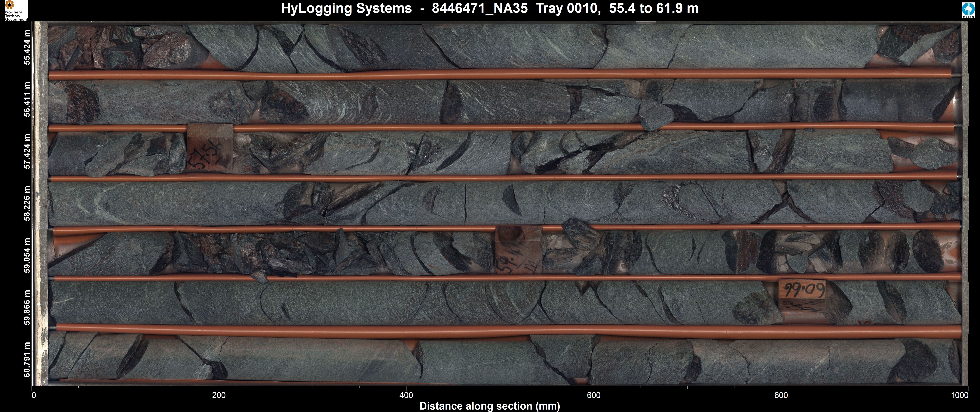Click the HyLogging Systems tray title text

pyautogui.click(x=490, y=8)
